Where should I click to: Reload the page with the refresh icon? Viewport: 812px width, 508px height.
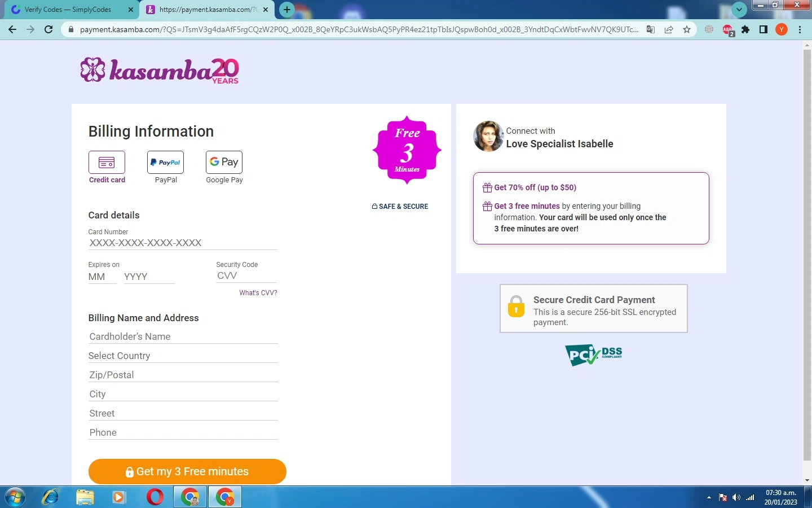click(48, 29)
